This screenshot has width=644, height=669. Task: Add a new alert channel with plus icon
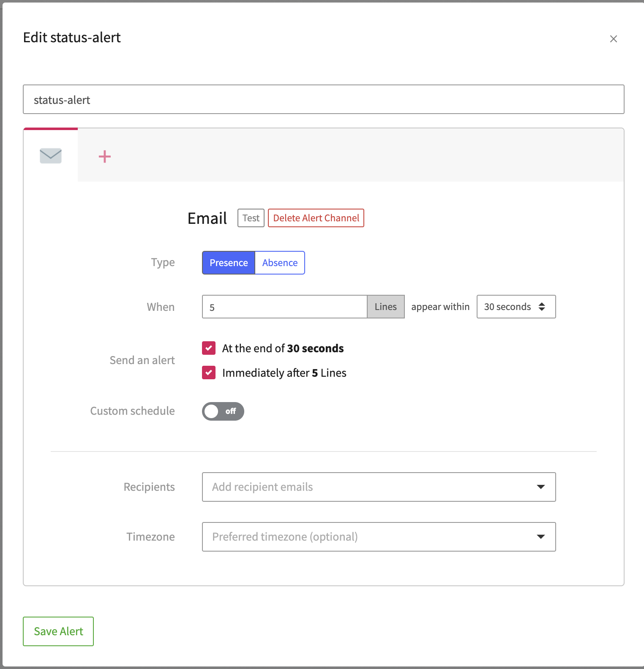click(104, 157)
